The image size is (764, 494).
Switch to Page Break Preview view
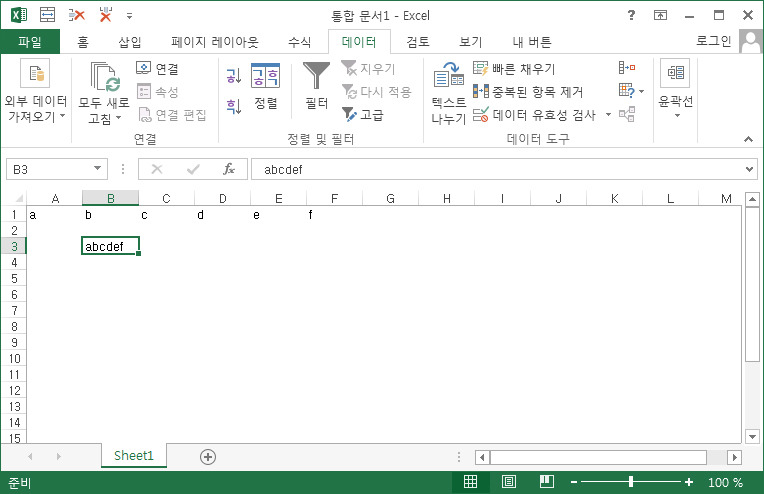547,482
